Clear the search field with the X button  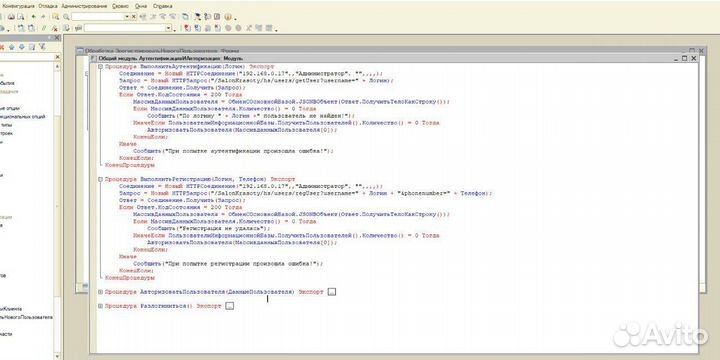tap(134, 17)
